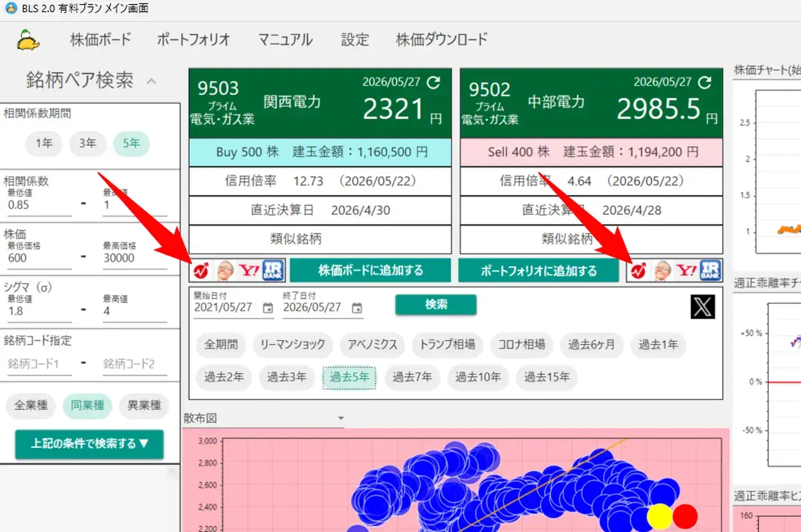The height and width of the screenshot is (532, 801).
Task: Choose the 過去15年 period chip
Action: click(547, 377)
